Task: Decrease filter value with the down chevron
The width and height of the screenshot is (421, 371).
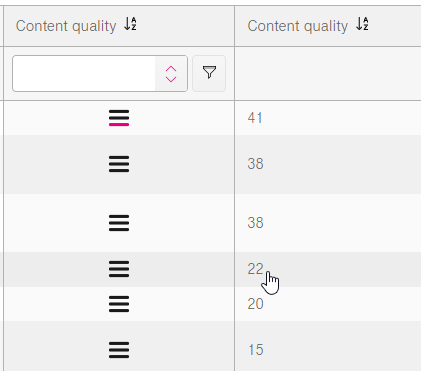Action: click(x=171, y=79)
